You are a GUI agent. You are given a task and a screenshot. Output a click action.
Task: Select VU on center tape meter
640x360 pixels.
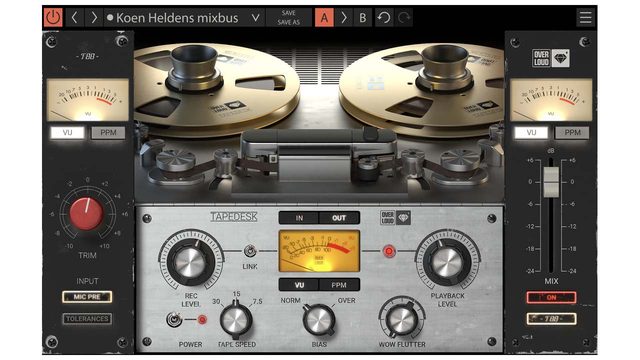(x=299, y=285)
